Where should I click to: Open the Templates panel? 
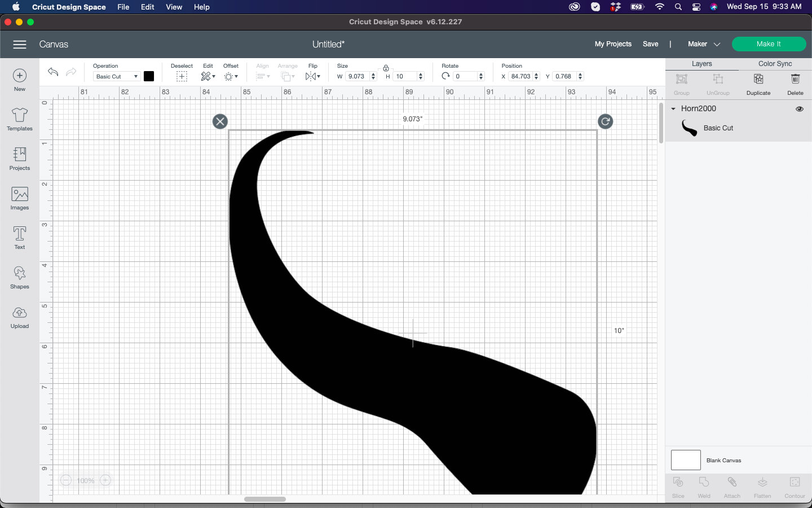(x=19, y=119)
